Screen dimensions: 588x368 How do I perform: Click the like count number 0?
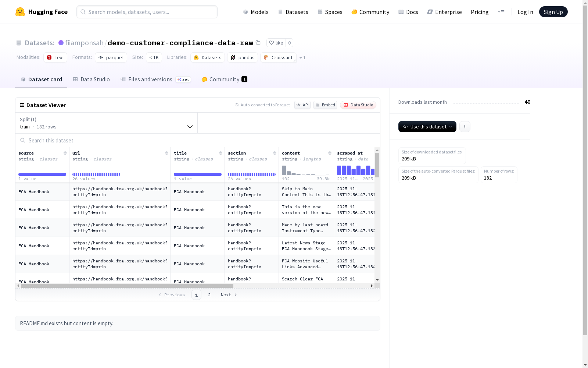point(290,43)
